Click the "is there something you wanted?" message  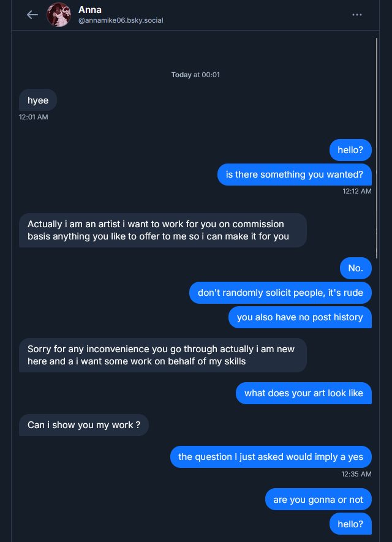click(295, 175)
